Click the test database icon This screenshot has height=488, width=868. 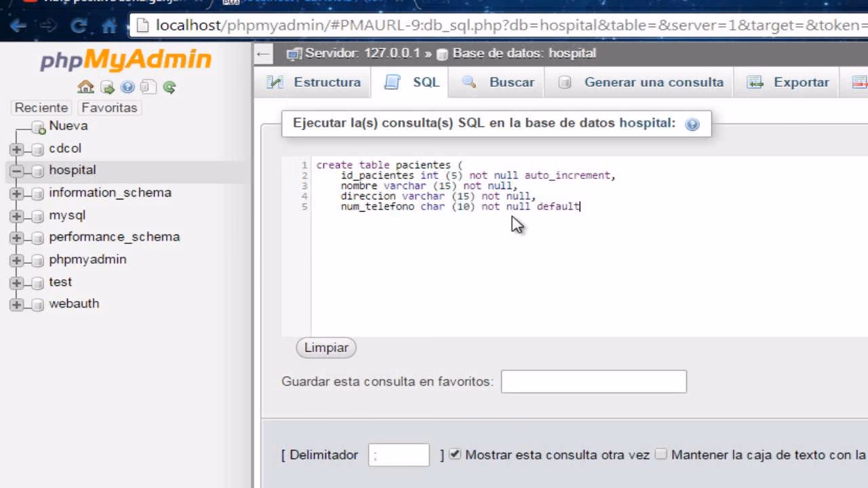point(38,283)
